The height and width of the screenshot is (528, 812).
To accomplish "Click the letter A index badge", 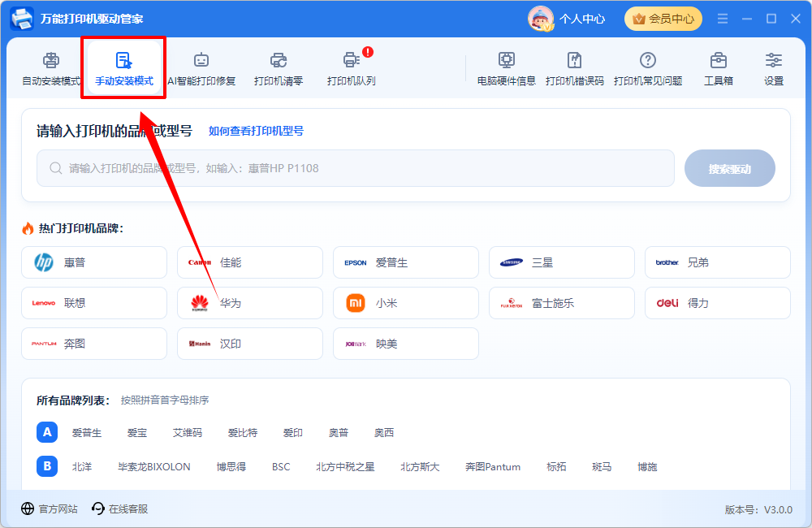I will tap(47, 432).
